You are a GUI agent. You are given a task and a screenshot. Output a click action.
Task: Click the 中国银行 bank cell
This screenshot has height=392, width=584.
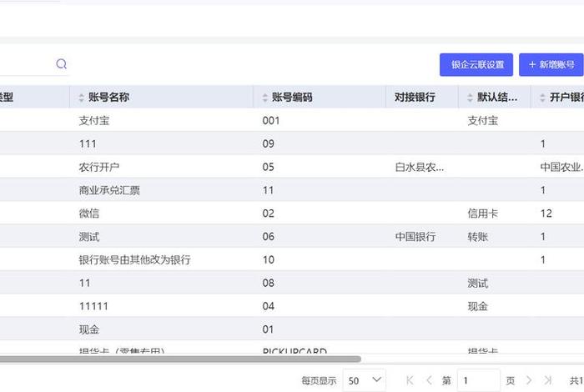coord(415,236)
